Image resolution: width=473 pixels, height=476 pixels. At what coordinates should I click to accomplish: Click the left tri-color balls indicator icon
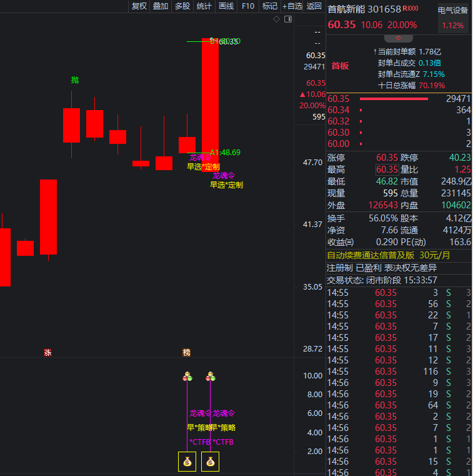[187, 377]
